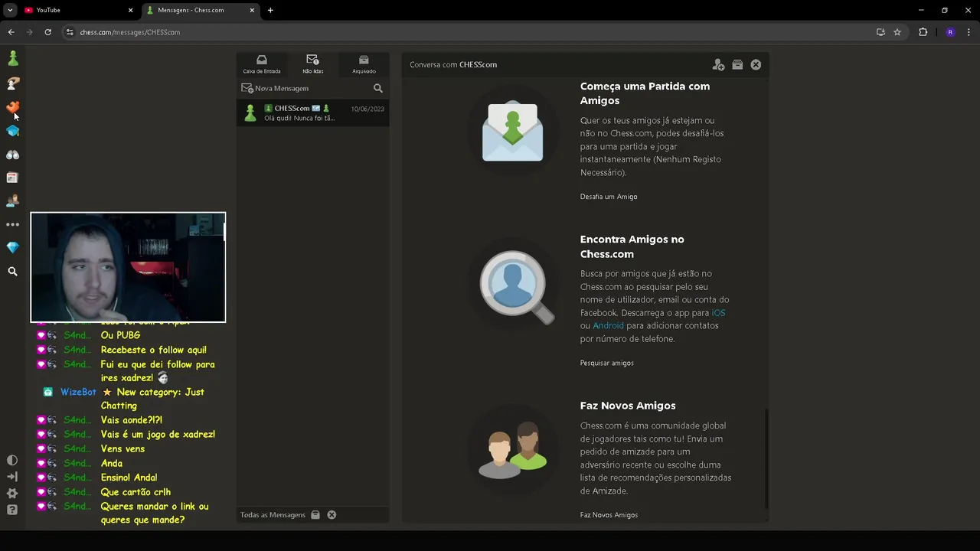
Task: Click the 'Faz Novos Amigos' bold heading
Action: (627, 406)
